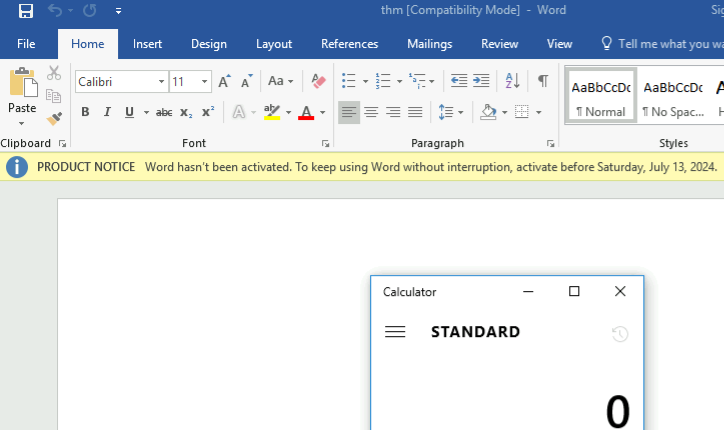Show or hide paragraph marks
This screenshot has width=724, height=430.
click(x=542, y=81)
